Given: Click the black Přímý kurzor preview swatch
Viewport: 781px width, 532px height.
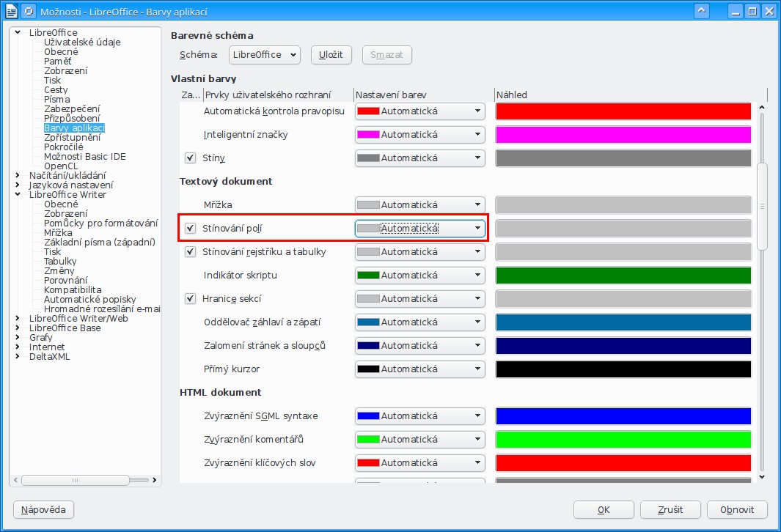Looking at the screenshot, I should pyautogui.click(x=623, y=369).
